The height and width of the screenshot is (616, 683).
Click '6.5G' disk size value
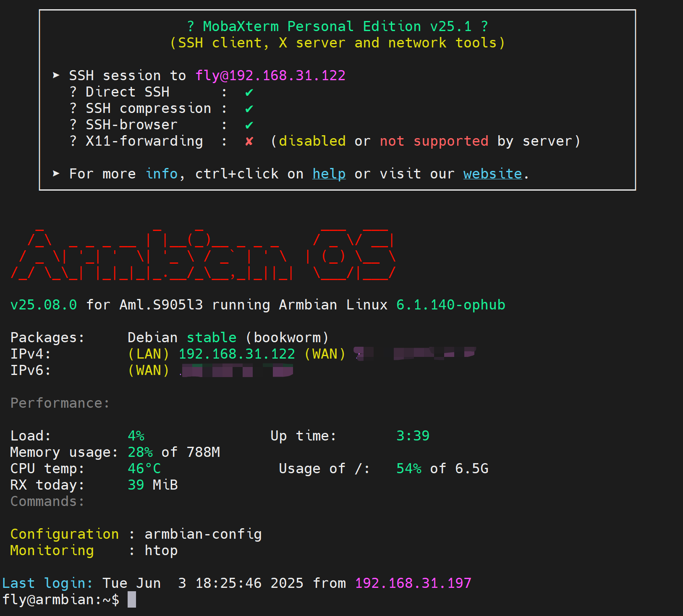click(472, 469)
